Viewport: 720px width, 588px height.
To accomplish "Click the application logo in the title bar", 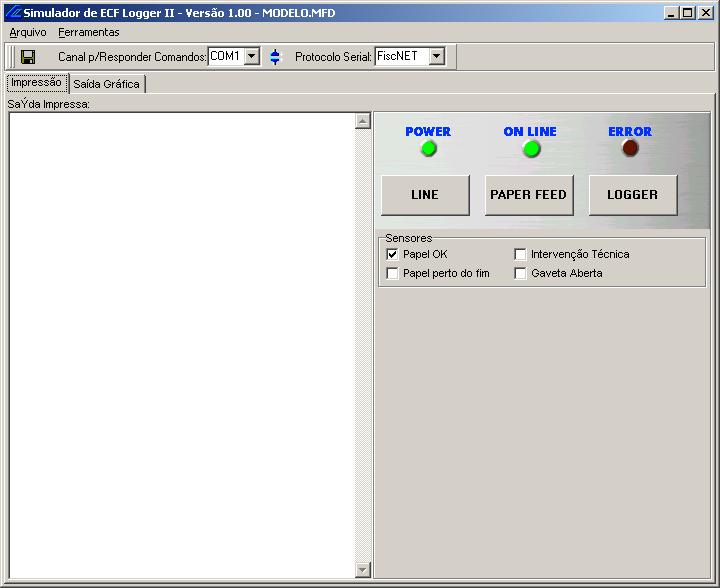I will point(13,12).
